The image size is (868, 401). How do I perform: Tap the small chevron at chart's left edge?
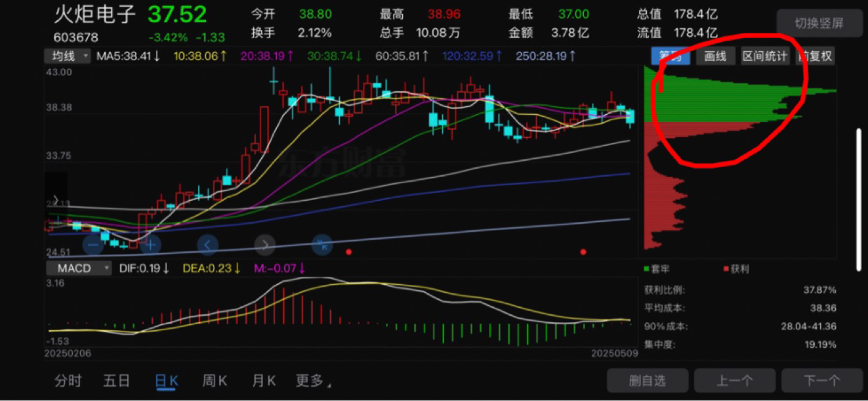coord(56,200)
